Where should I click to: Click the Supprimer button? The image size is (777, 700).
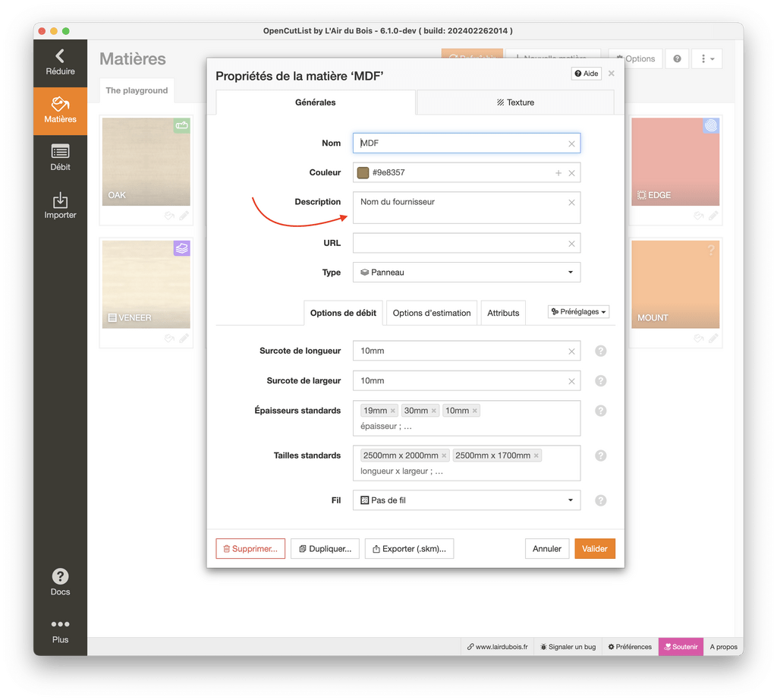point(250,549)
